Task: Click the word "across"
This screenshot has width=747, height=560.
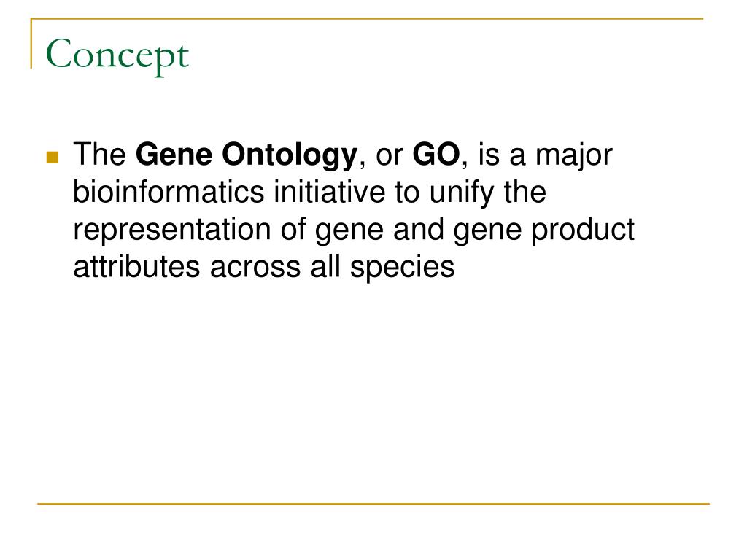Action: coord(255,268)
